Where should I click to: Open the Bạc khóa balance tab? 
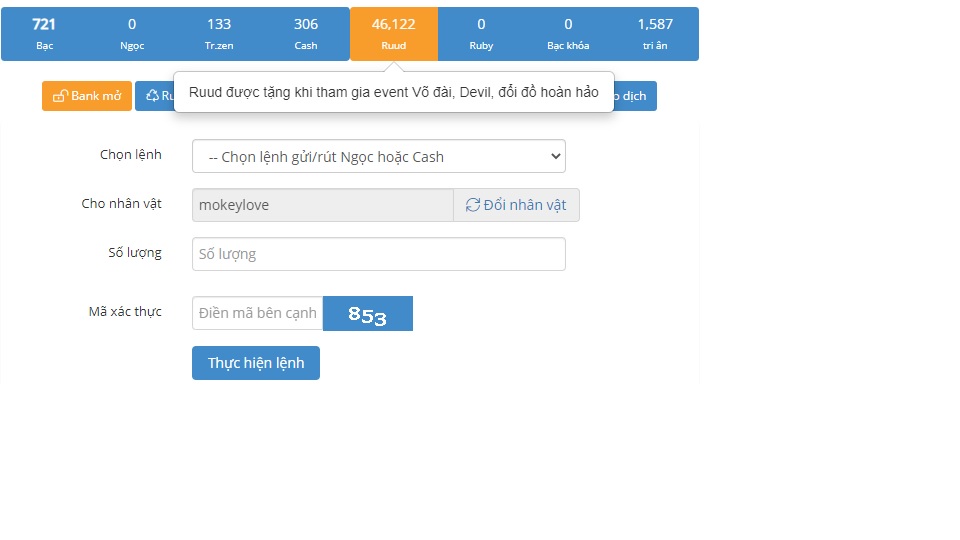pos(568,34)
